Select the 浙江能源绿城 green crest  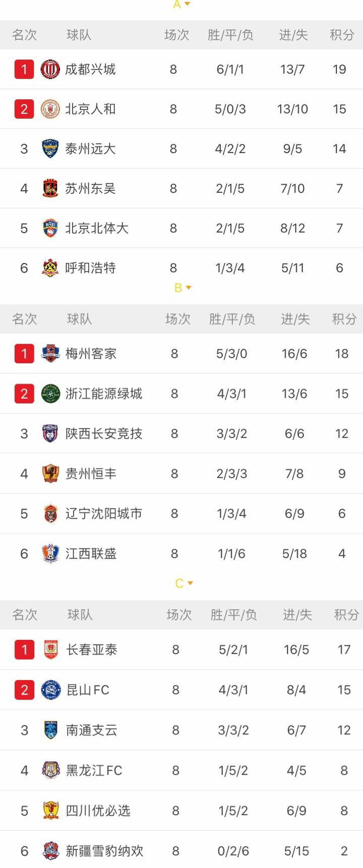50,394
